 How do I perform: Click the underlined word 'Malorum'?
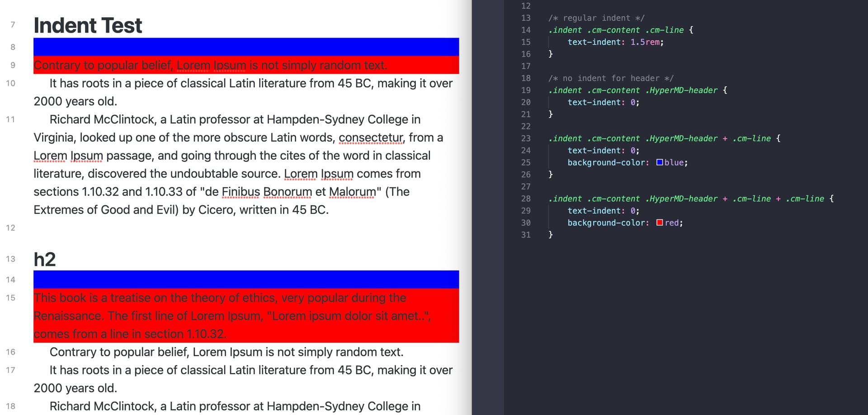[352, 191]
